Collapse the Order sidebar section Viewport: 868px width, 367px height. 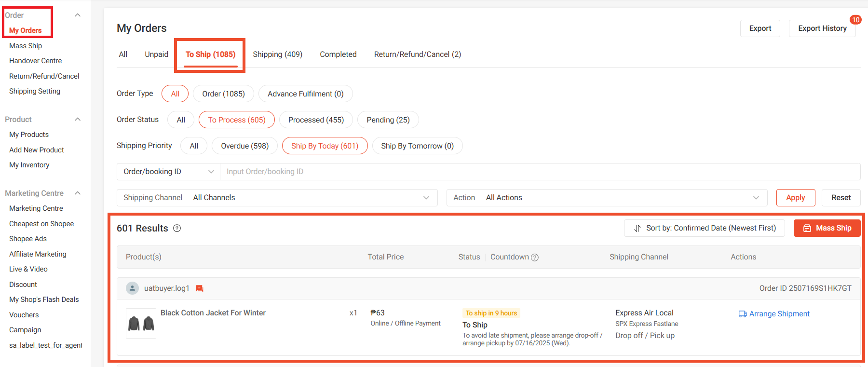click(78, 15)
